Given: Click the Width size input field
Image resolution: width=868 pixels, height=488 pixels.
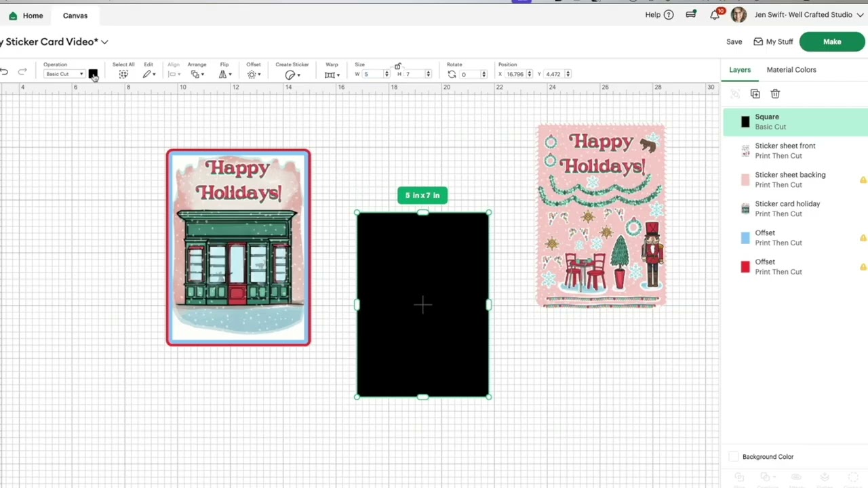Looking at the screenshot, I should point(372,74).
